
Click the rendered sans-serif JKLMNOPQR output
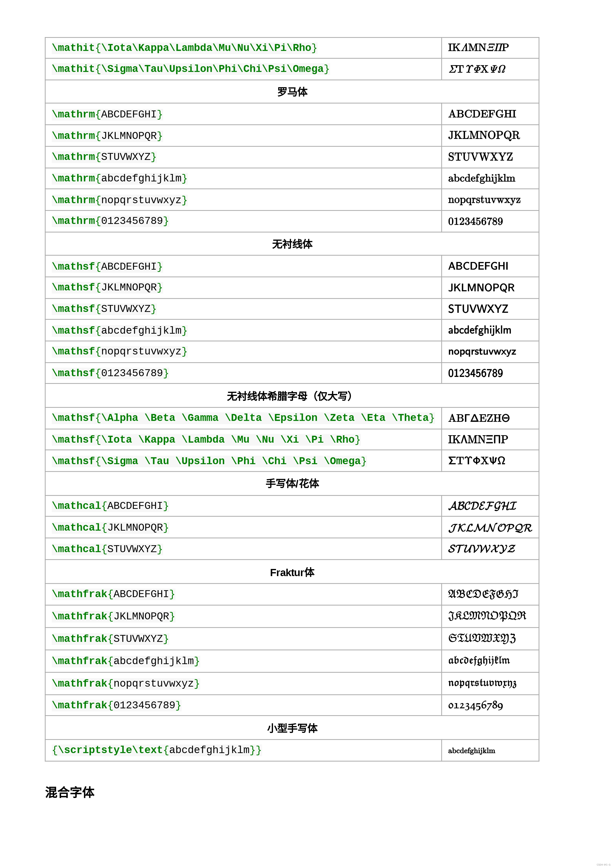[481, 288]
